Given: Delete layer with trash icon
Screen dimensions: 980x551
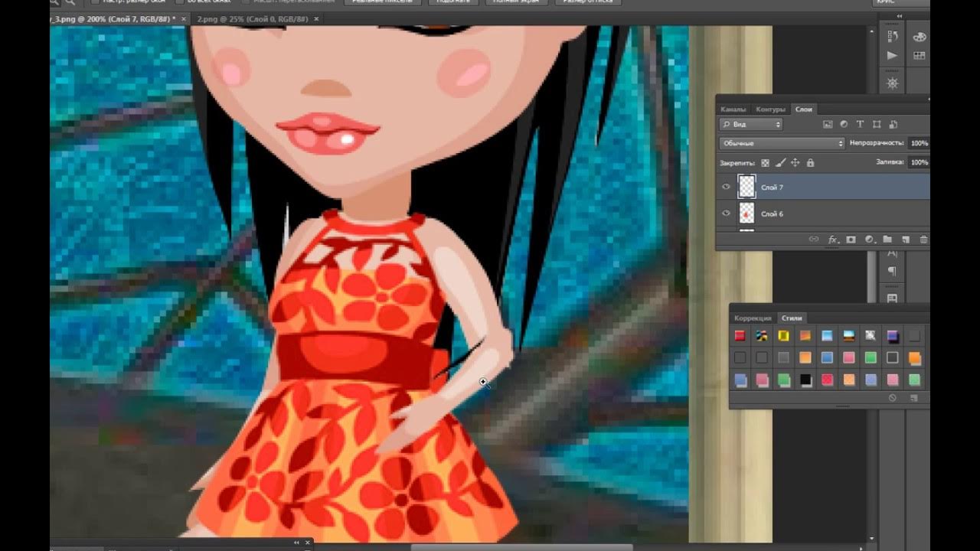Looking at the screenshot, I should (924, 240).
